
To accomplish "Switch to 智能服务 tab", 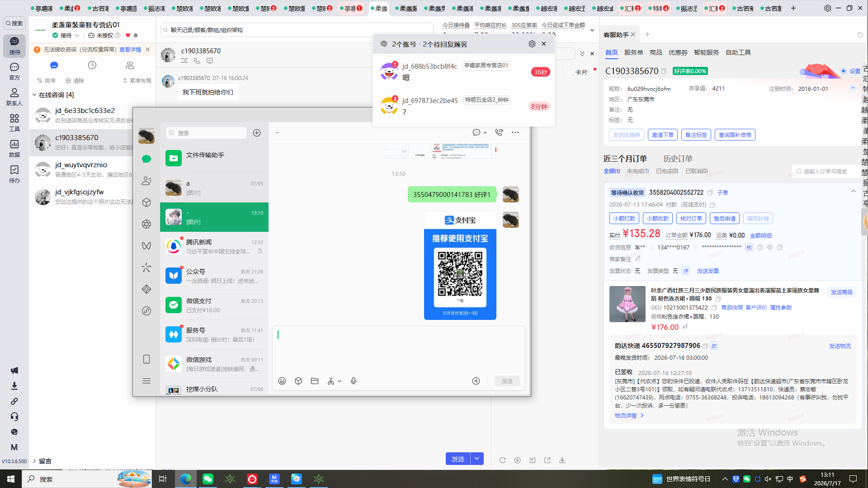I will click(x=707, y=52).
